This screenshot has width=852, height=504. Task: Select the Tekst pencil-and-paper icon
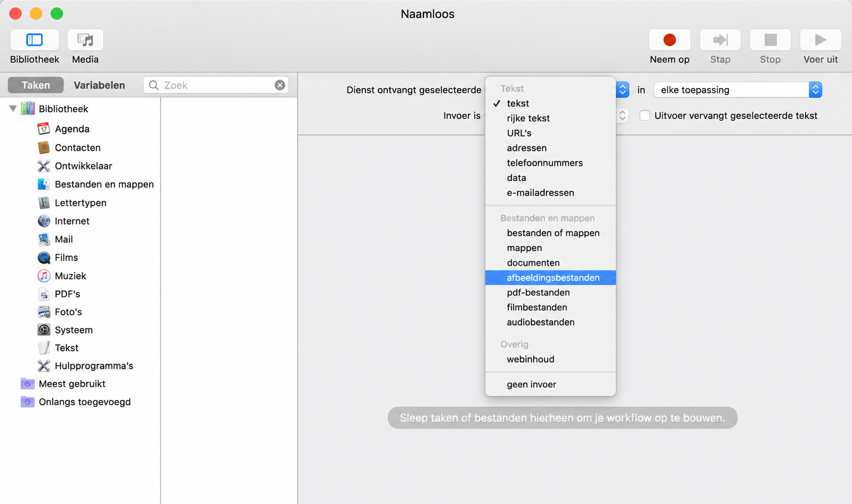click(44, 347)
